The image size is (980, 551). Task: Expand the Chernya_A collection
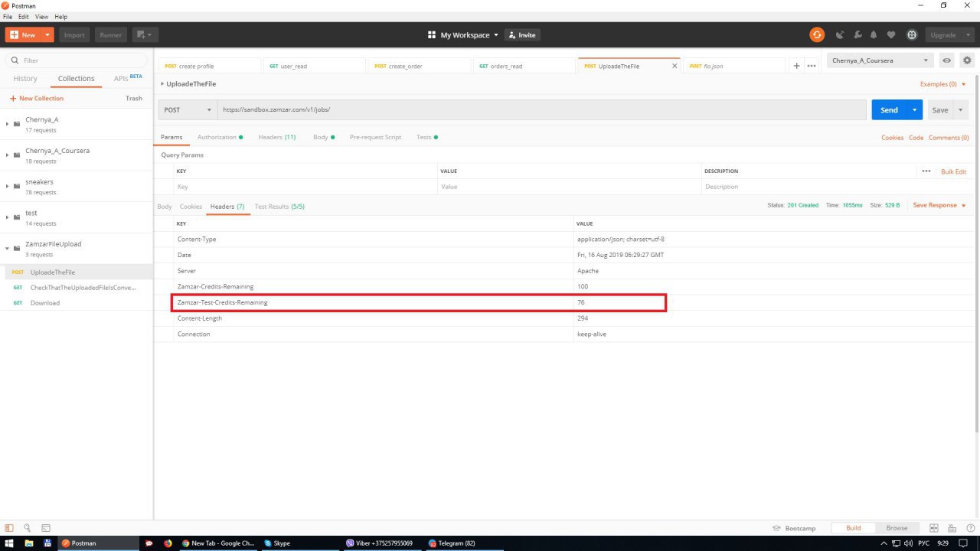click(7, 124)
